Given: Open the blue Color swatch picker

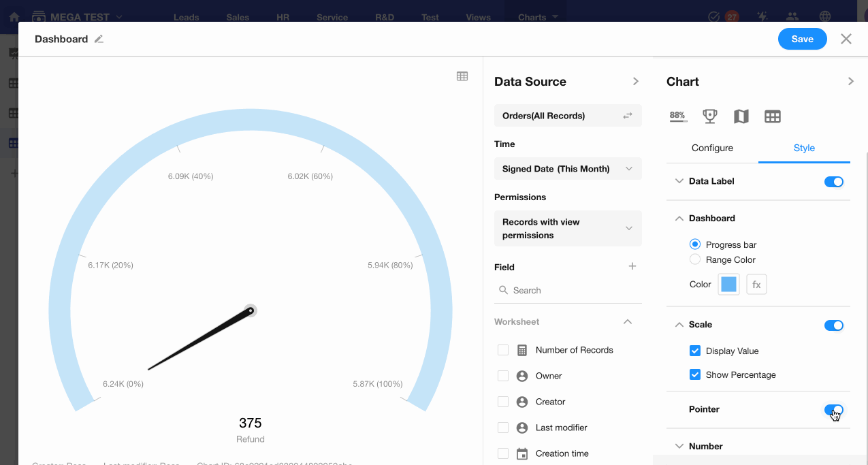Looking at the screenshot, I should [728, 285].
